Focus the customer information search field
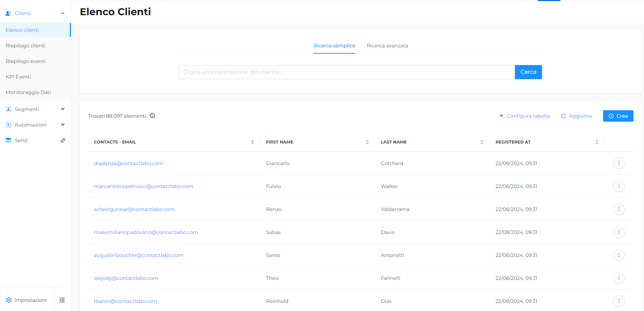Viewport: 644px width, 311px height. pyautogui.click(x=347, y=72)
